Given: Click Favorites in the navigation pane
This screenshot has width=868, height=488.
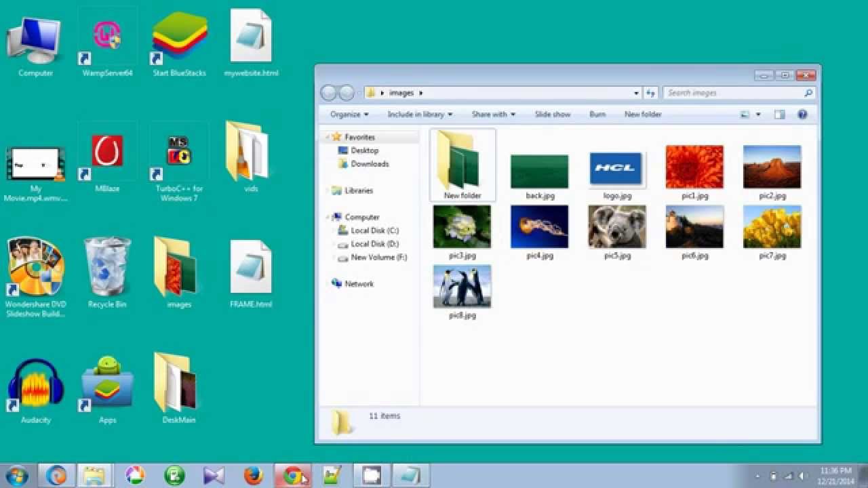Looking at the screenshot, I should 359,137.
